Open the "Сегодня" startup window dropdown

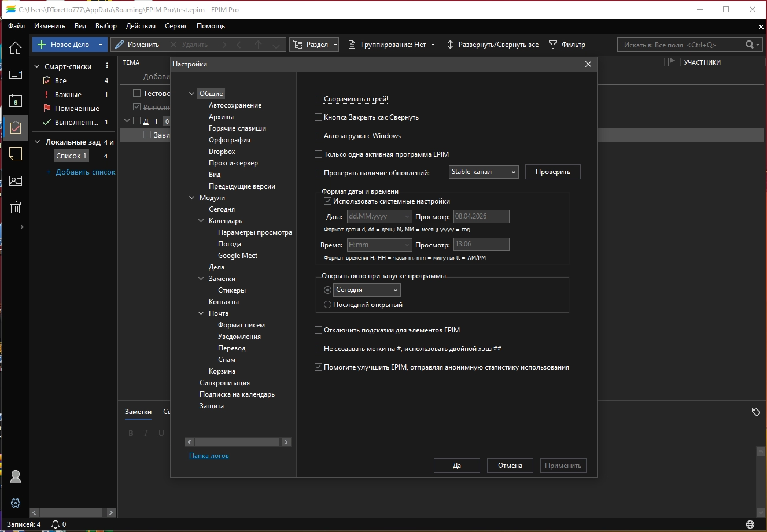coord(367,290)
